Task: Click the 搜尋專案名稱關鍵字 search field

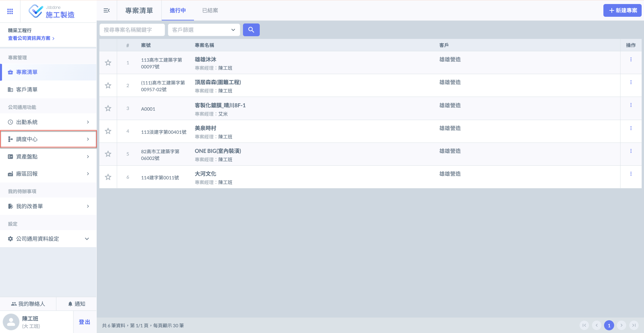Action: pyautogui.click(x=132, y=30)
